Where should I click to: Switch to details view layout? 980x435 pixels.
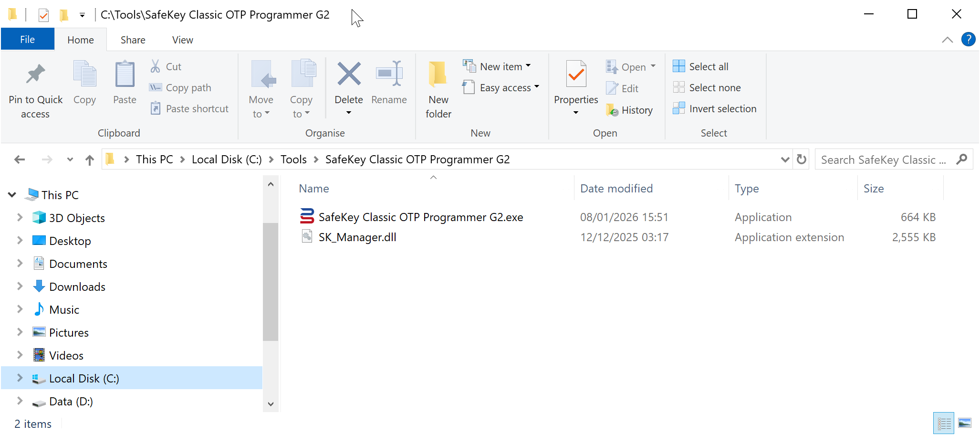[x=944, y=423]
